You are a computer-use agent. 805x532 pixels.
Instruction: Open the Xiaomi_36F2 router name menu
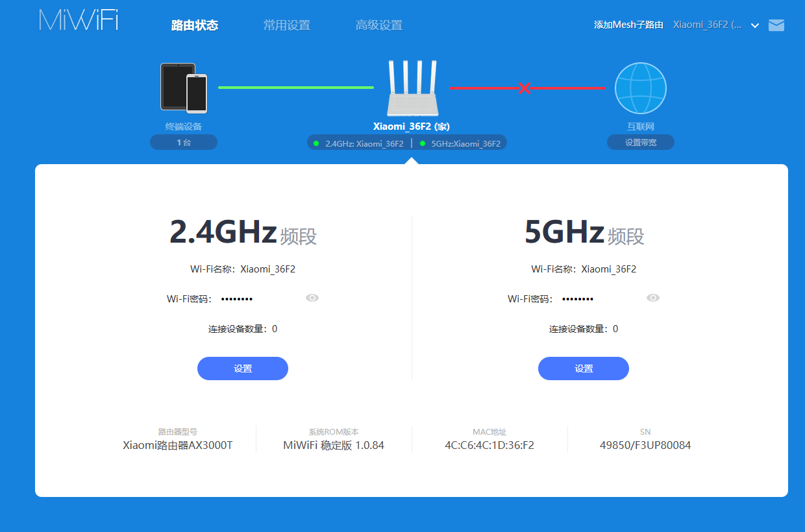[707, 25]
